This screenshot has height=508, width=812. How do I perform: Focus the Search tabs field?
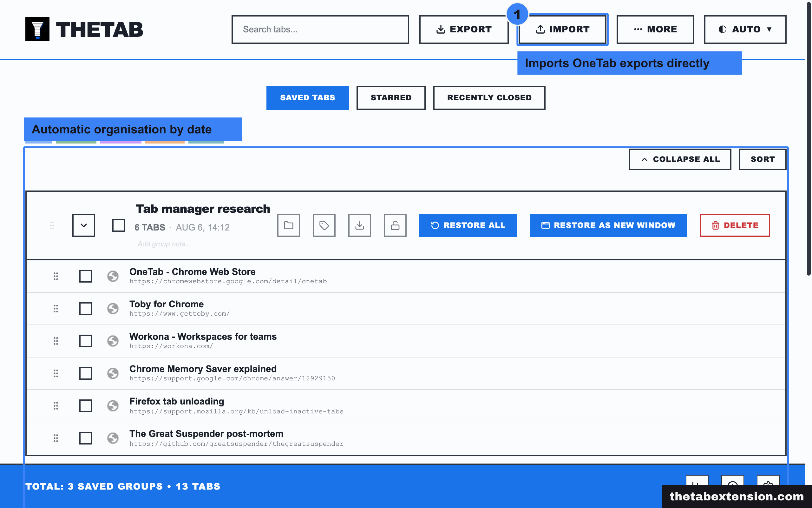coord(320,29)
